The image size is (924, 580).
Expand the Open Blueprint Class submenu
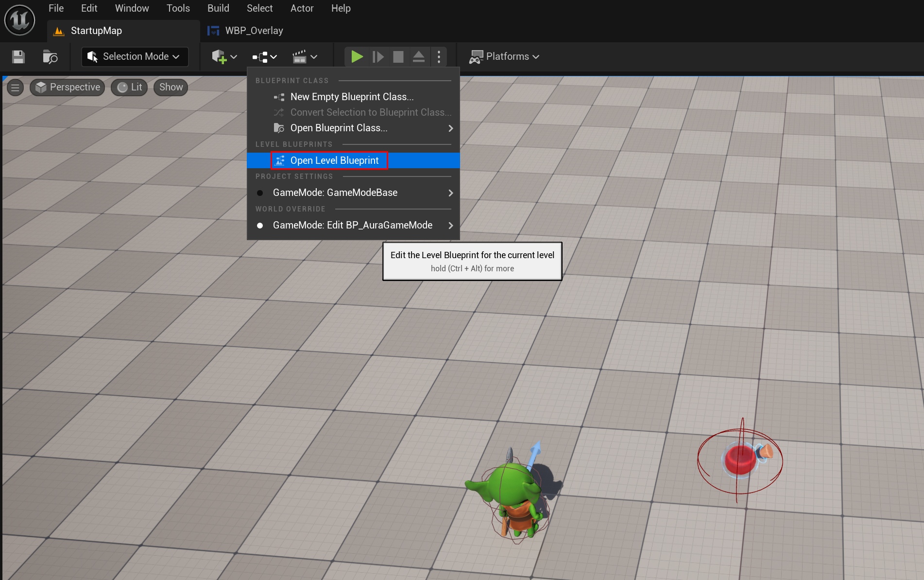pyautogui.click(x=353, y=128)
